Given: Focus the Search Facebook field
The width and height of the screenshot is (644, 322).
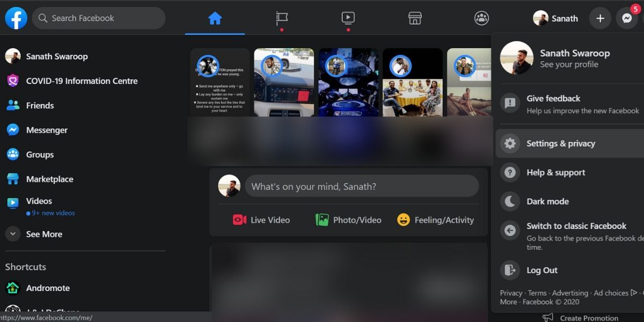Looking at the screenshot, I should pos(99,18).
